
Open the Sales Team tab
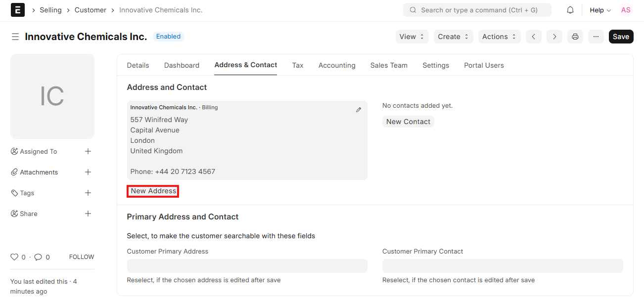tap(389, 65)
